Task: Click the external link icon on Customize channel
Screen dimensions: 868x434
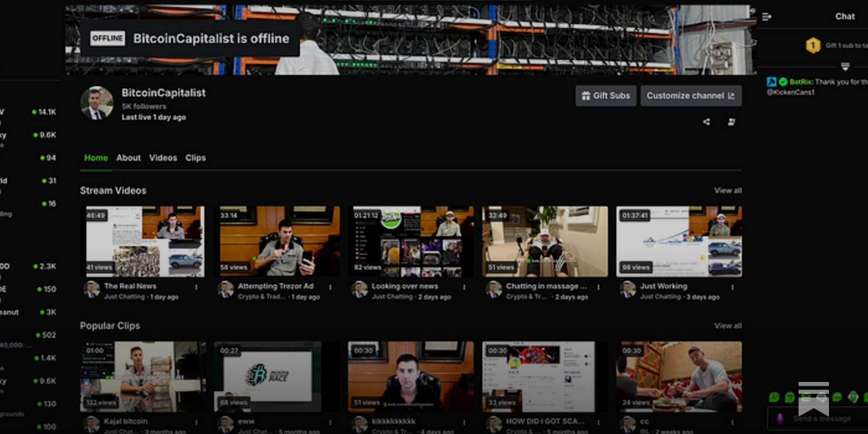Action: pos(731,96)
